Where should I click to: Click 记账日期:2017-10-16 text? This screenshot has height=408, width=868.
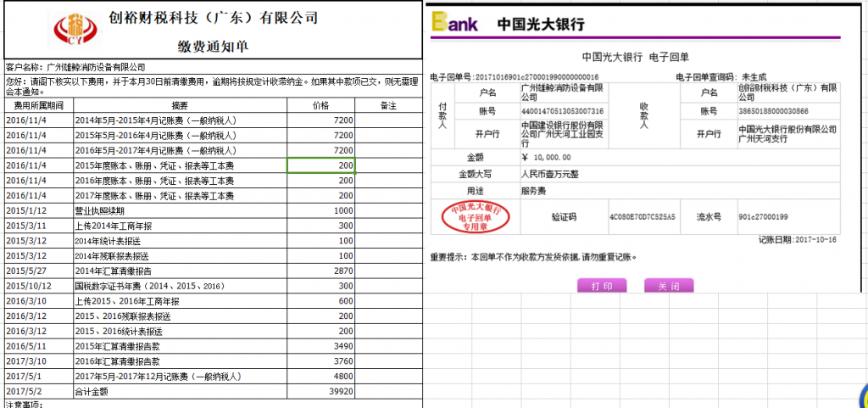797,240
